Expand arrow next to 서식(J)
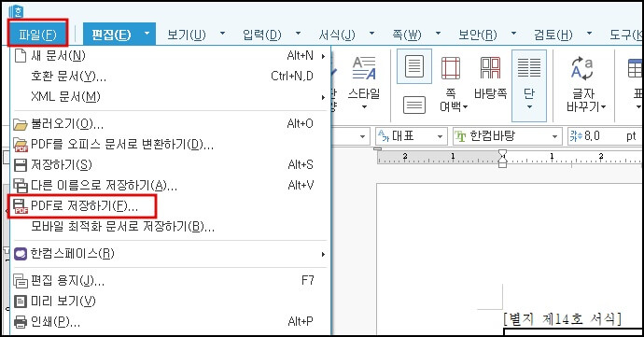This screenshot has width=644, height=337. point(371,34)
